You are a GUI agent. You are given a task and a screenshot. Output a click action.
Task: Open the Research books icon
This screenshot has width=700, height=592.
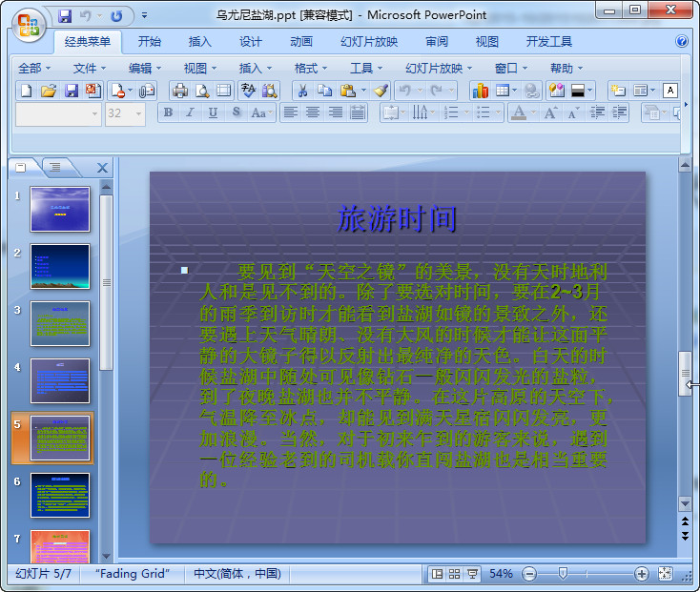pyautogui.click(x=269, y=91)
